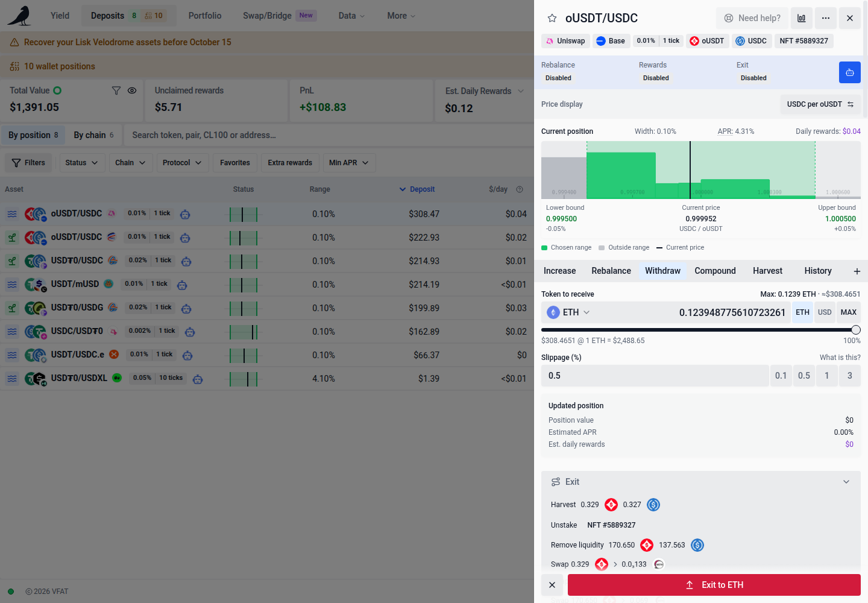The height and width of the screenshot is (603, 868).
Task: Open the three-dot more options menu
Action: pos(826,18)
